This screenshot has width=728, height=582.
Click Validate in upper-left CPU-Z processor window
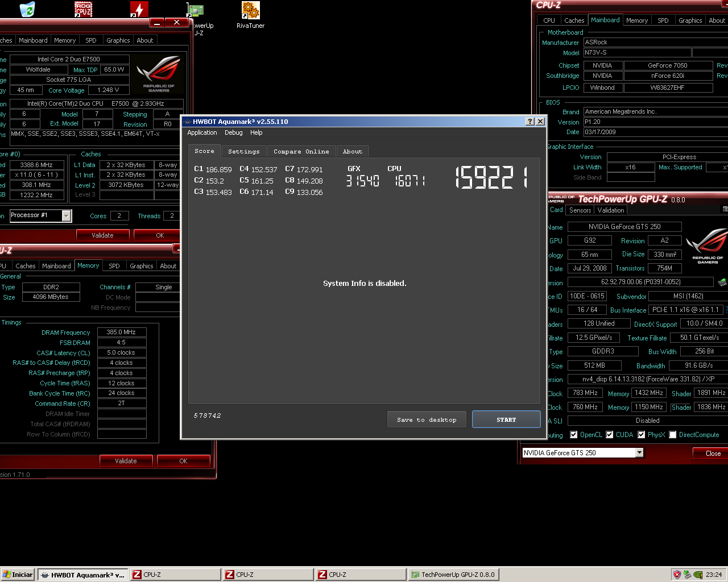(102, 235)
